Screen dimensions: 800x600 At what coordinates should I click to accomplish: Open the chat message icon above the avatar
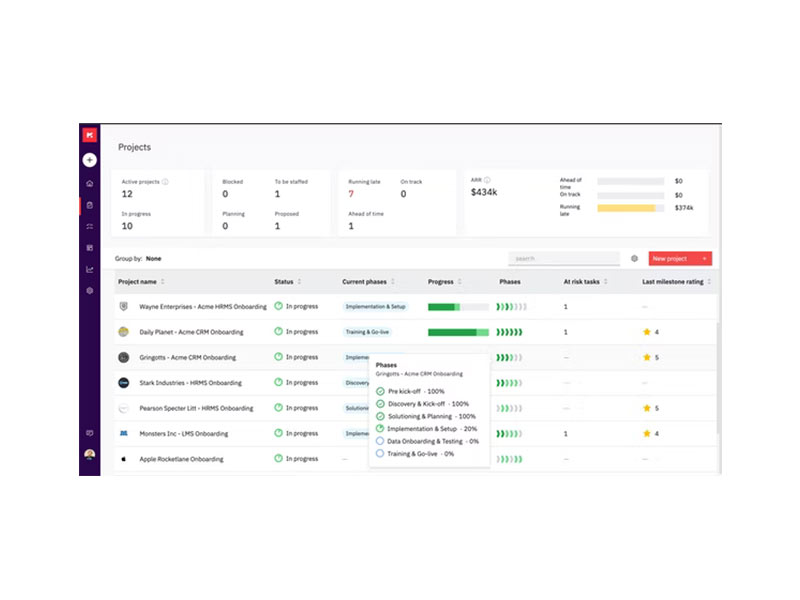tap(90, 433)
